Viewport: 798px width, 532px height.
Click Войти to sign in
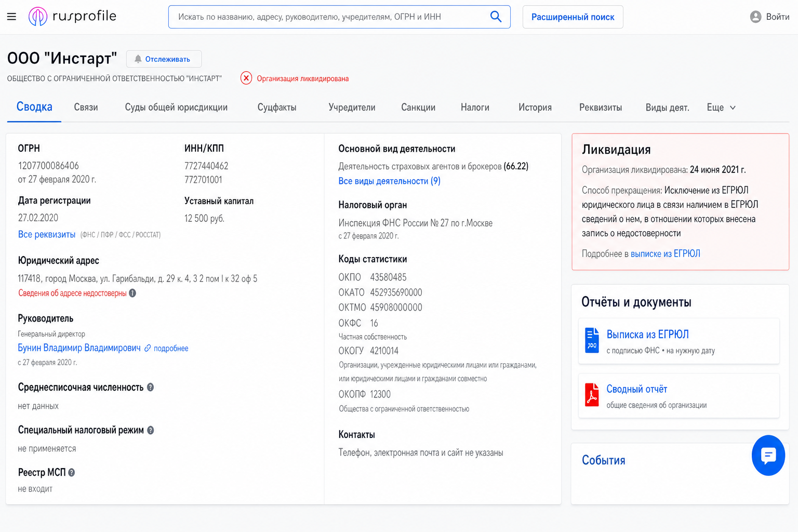tap(778, 17)
